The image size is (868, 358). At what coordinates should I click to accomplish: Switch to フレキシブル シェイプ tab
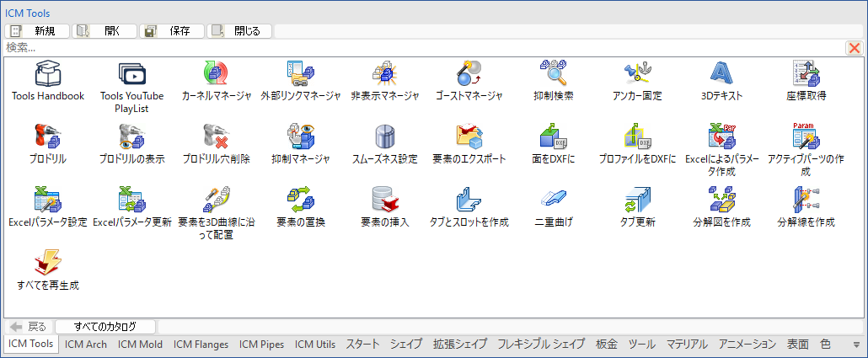541,345
